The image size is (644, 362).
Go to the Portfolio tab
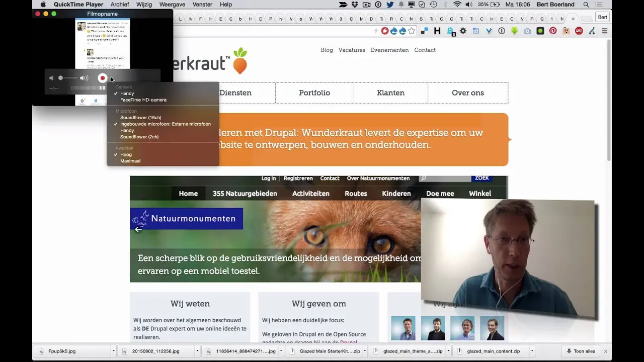[x=314, y=93]
